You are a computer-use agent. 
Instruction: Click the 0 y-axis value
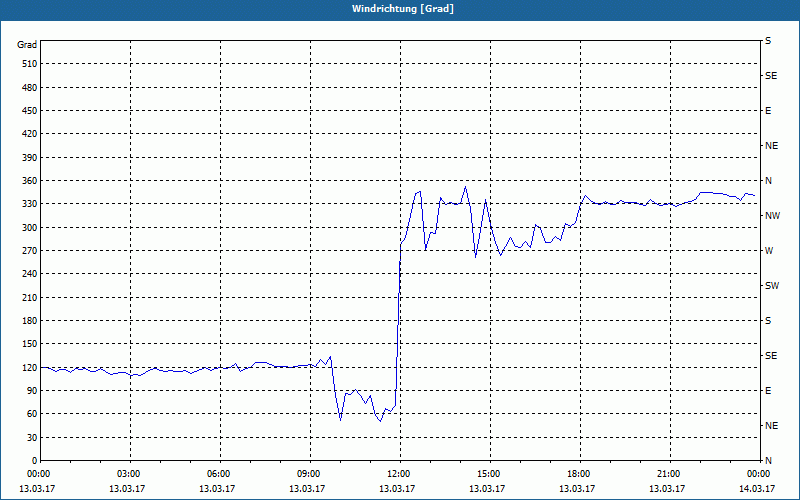coord(34,461)
